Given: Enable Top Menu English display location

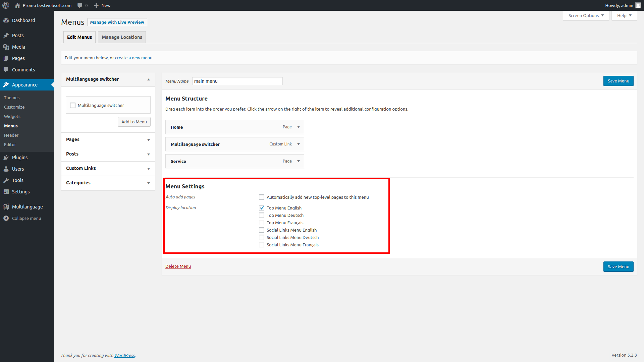Looking at the screenshot, I should (261, 208).
